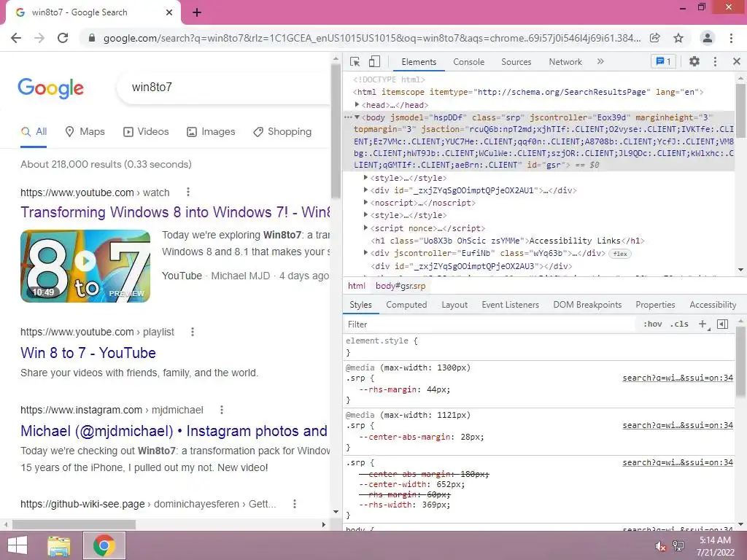Screen dimensions: 747x560
Task: Open options for instagram.com mjdmichael result
Action: click(x=222, y=410)
